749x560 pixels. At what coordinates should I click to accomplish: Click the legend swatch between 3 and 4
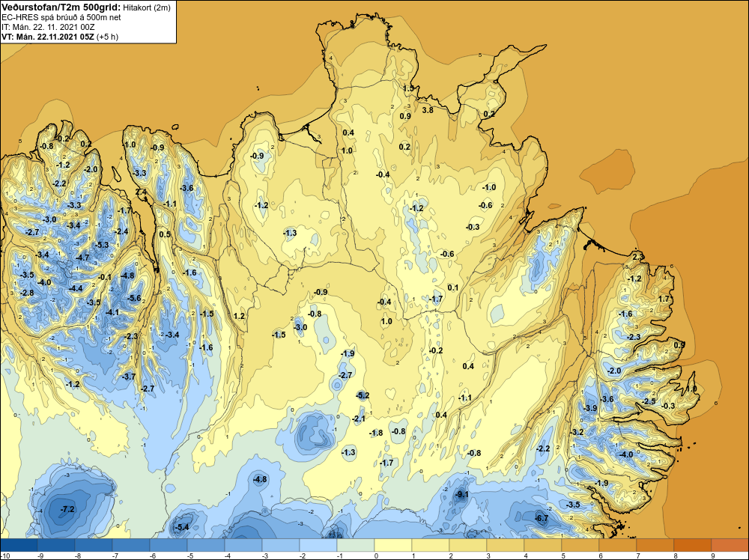click(505, 545)
